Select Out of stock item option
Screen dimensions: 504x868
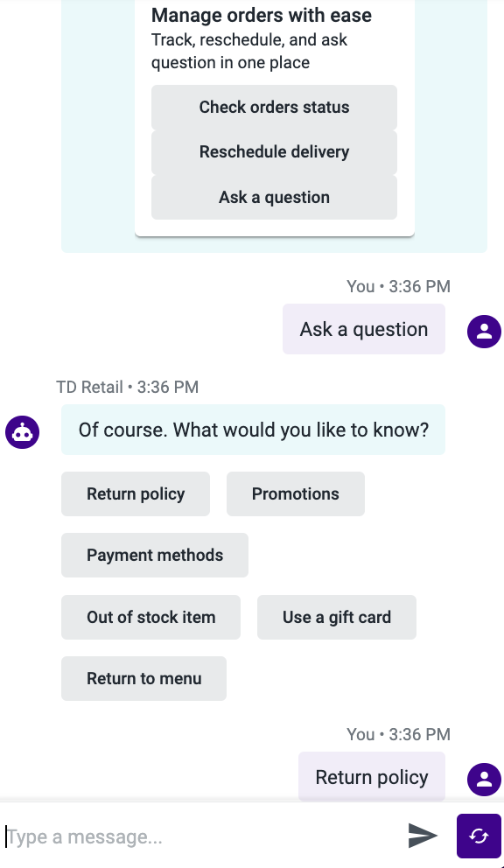pos(151,617)
